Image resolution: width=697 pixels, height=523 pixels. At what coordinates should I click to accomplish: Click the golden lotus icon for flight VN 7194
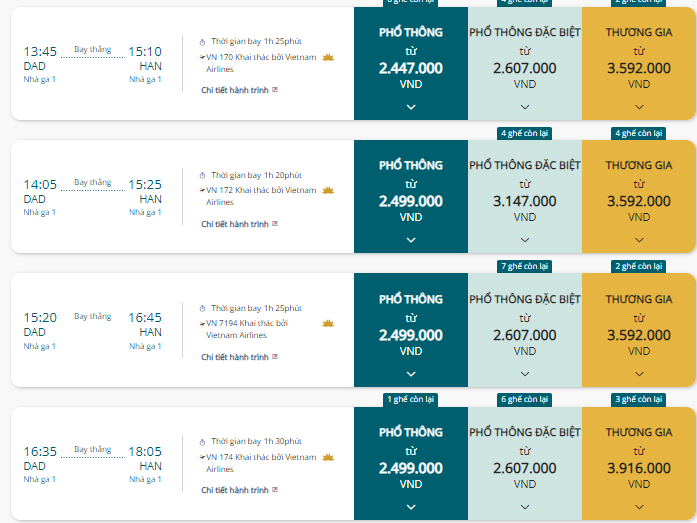(x=328, y=323)
